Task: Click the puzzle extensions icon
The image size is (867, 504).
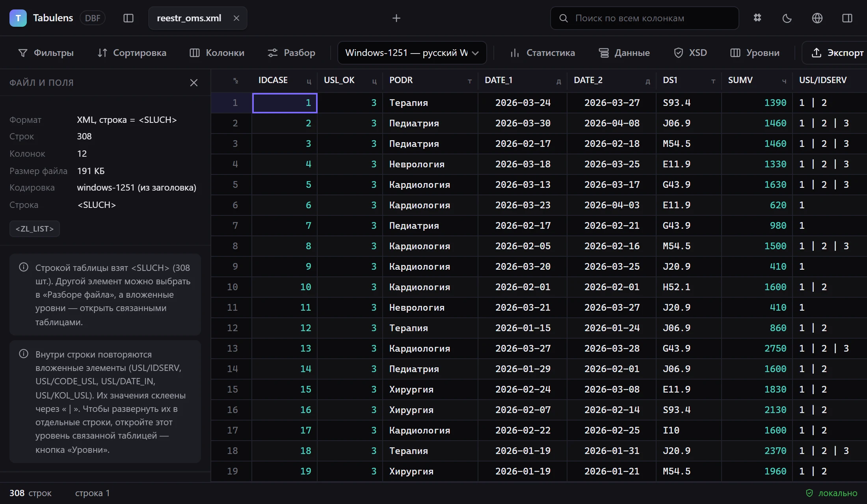Action: click(757, 18)
